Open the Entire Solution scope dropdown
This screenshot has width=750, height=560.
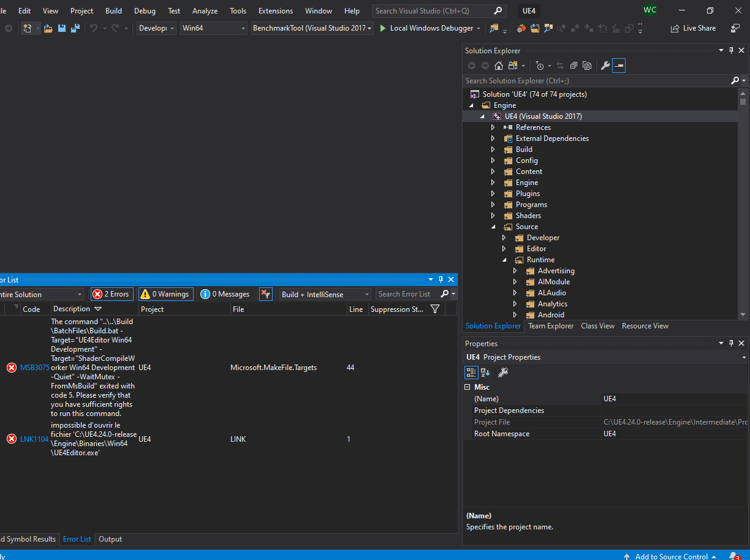(x=40, y=294)
